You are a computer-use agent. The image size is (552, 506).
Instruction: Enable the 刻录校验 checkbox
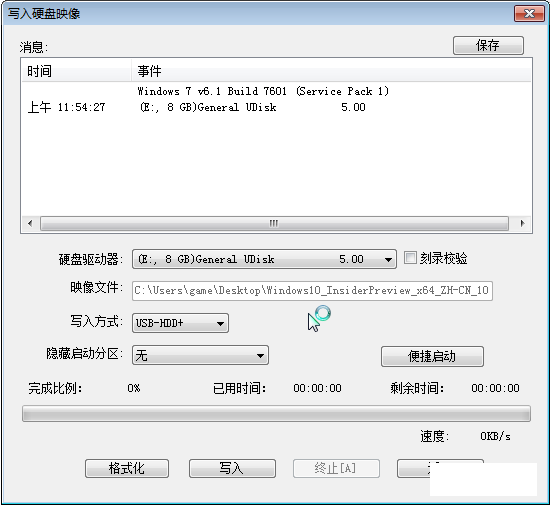[410, 258]
